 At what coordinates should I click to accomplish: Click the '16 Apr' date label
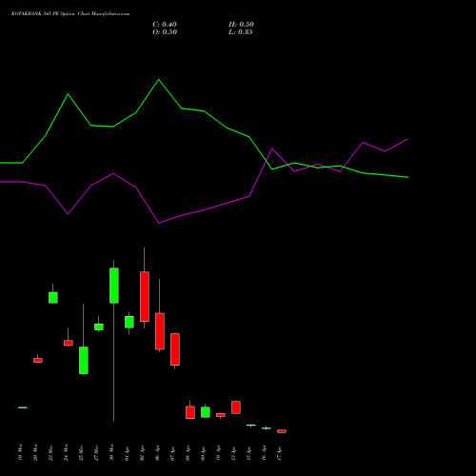click(x=264, y=452)
